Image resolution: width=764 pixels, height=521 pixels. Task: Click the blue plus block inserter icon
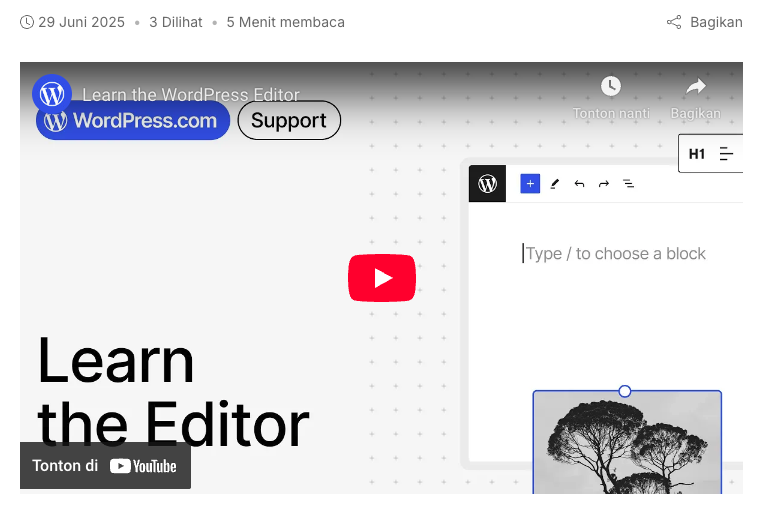(x=530, y=184)
